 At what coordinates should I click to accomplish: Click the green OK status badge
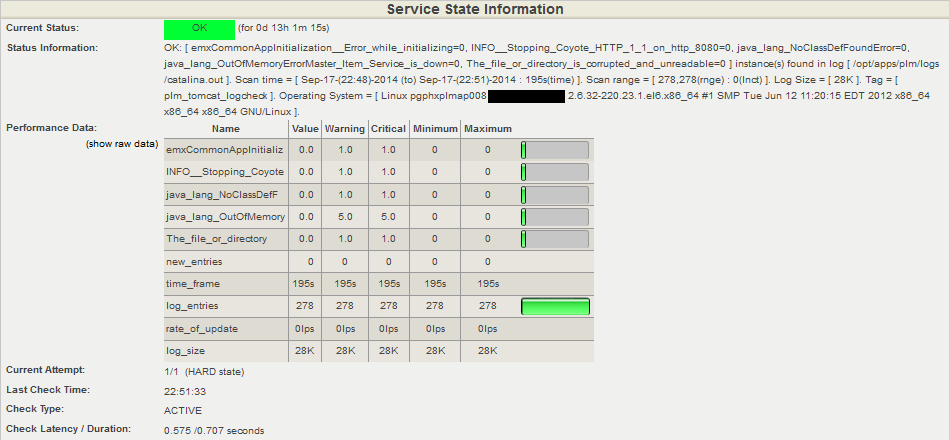point(198,27)
